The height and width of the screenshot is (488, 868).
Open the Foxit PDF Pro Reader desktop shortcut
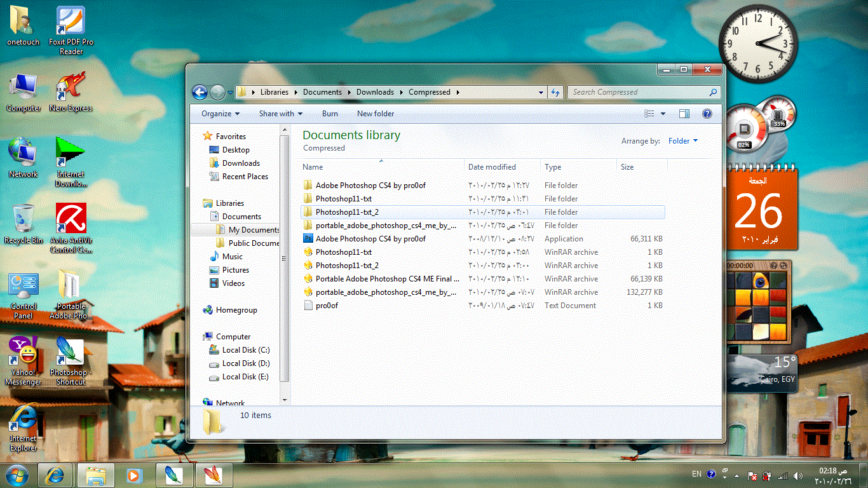(x=71, y=30)
